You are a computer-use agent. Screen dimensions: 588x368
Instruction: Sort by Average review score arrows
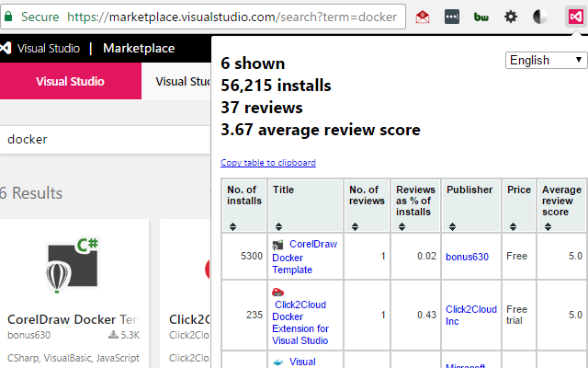coord(548,226)
